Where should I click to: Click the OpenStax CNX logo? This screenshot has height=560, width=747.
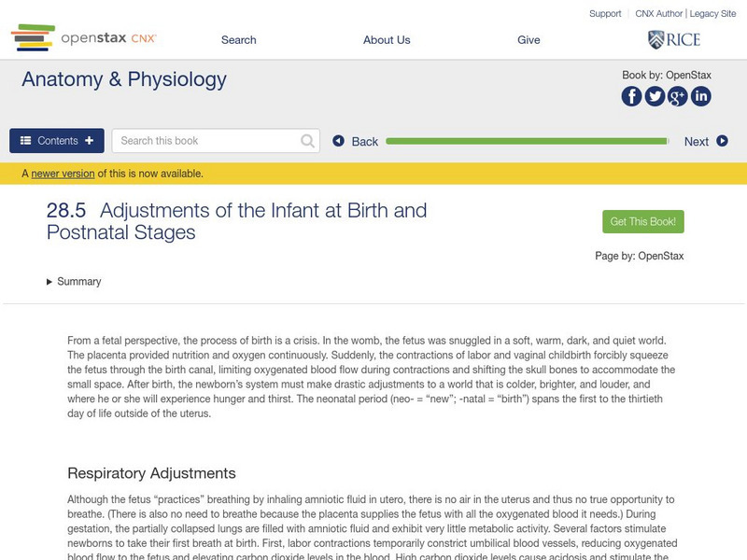(x=84, y=38)
